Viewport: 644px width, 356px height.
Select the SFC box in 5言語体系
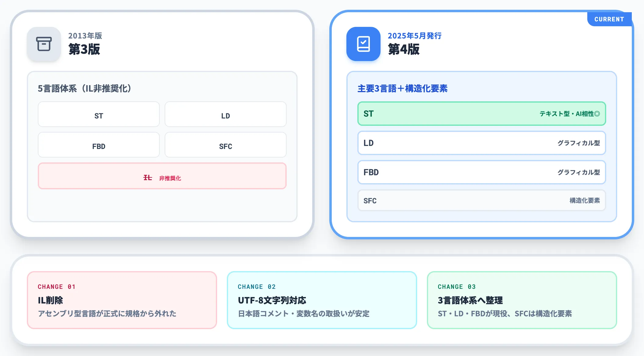click(226, 145)
